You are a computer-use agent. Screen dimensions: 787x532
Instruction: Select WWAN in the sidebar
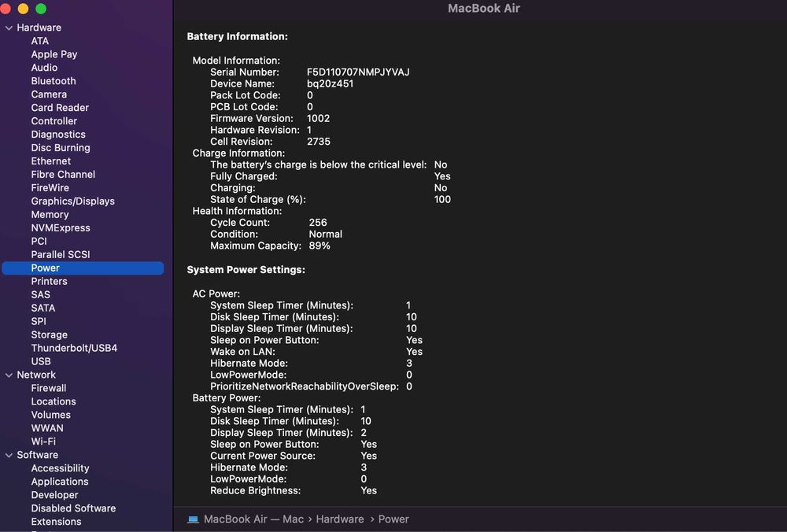point(47,428)
